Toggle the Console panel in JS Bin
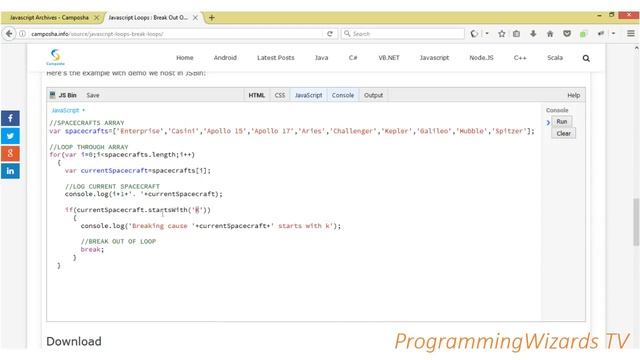This screenshot has width=640, height=360. click(x=343, y=95)
